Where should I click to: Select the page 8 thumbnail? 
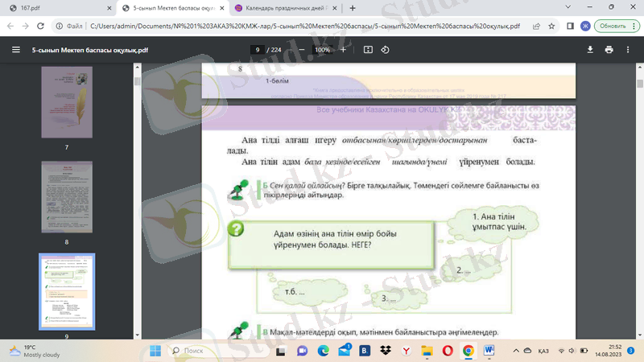coord(67,196)
